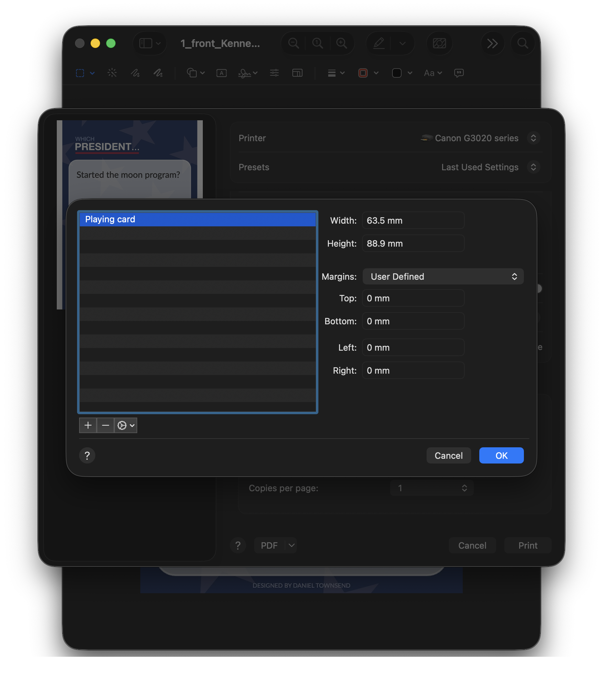The image size is (603, 700).
Task: Cancel the print dialog
Action: click(472, 546)
